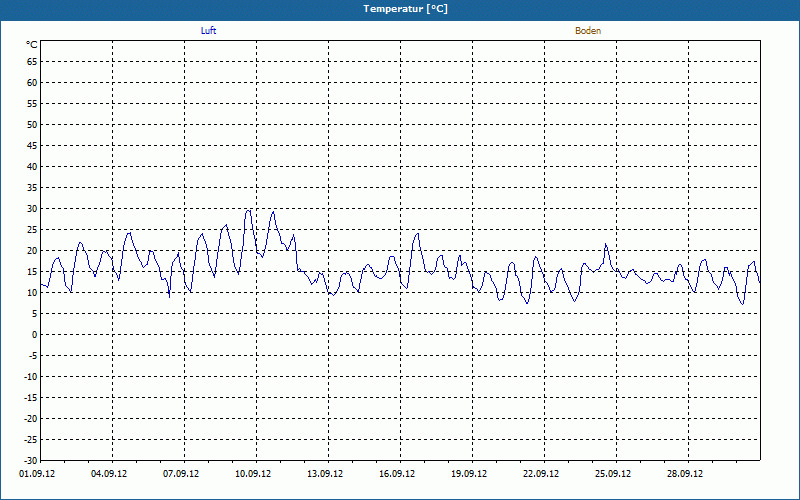
Task: Click the 0 value on y-axis
Action: [35, 335]
